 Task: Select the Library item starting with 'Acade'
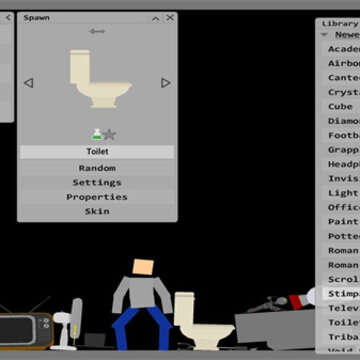[341, 49]
